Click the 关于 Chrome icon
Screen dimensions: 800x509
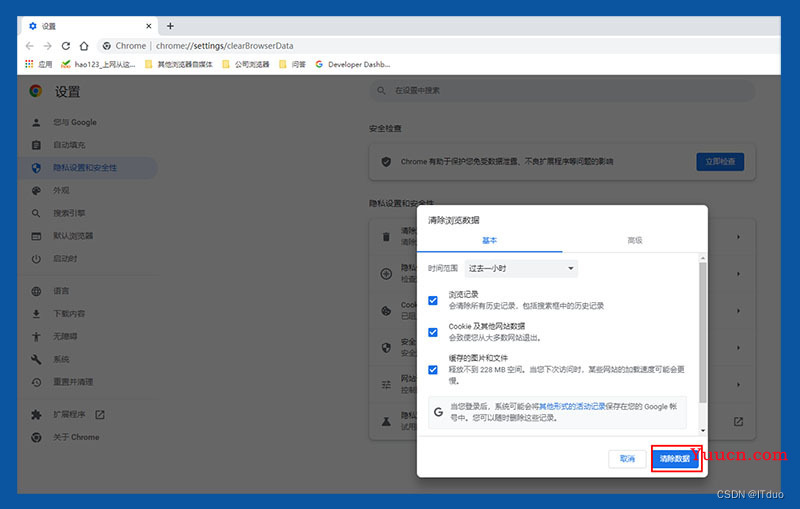tap(36, 437)
